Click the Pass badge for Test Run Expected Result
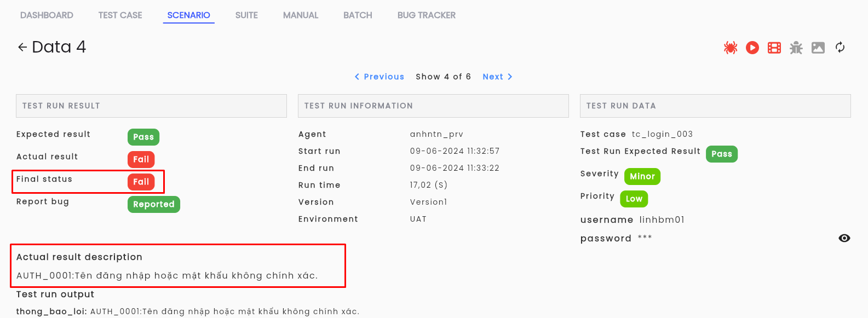 pos(722,154)
